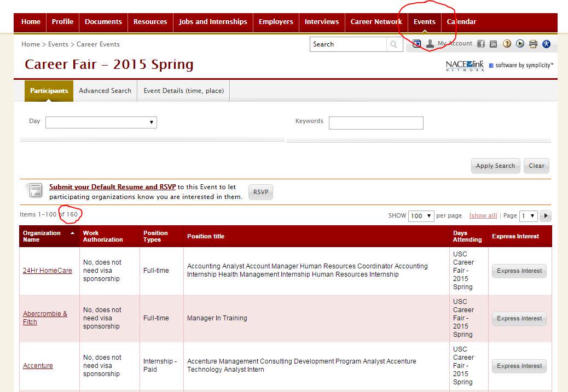Click the Items 1-100 of 160 text
568x392 pixels.
click(x=49, y=214)
